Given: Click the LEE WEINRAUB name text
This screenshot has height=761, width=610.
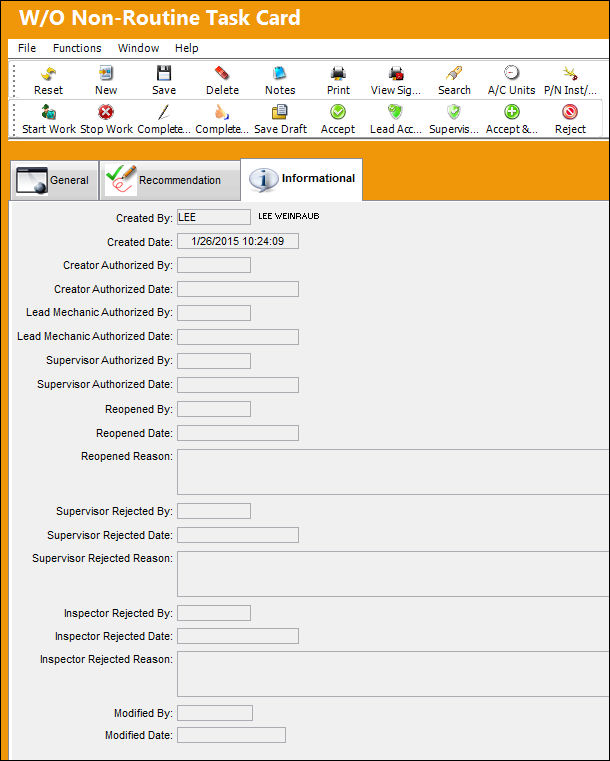Looking at the screenshot, I should tap(289, 216).
